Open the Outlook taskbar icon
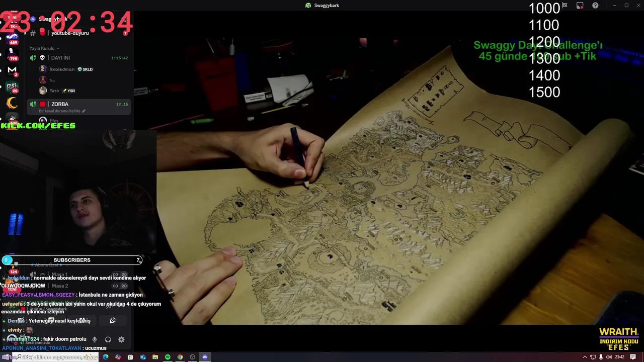This screenshot has height=362, width=644. point(143,357)
